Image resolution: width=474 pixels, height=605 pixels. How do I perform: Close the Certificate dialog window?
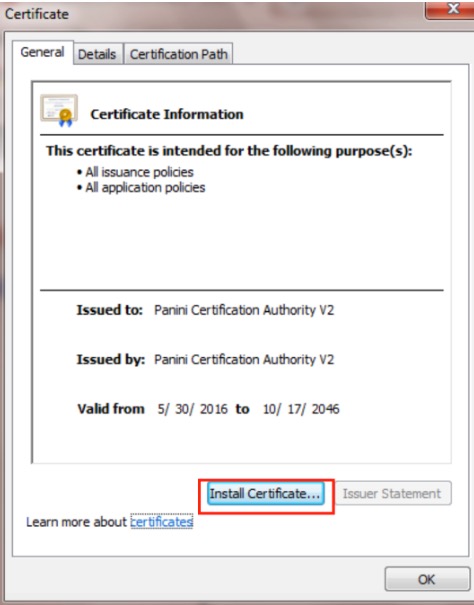click(x=450, y=9)
